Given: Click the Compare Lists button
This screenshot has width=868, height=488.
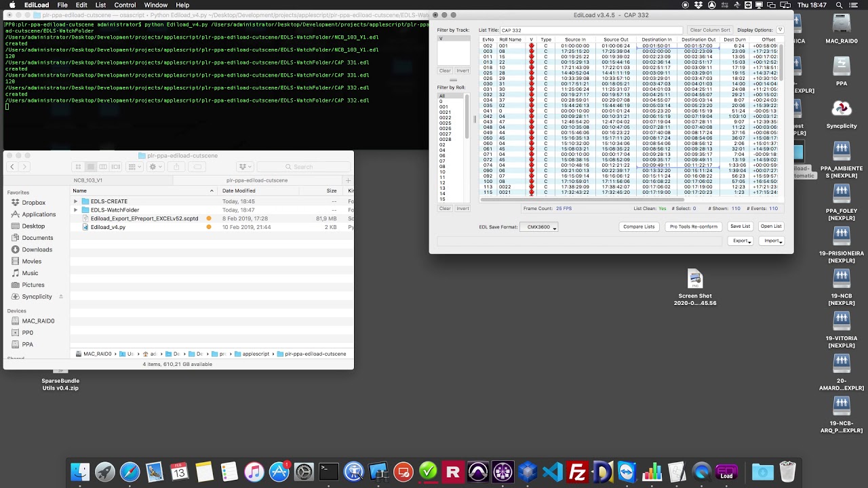Looking at the screenshot, I should (x=639, y=226).
